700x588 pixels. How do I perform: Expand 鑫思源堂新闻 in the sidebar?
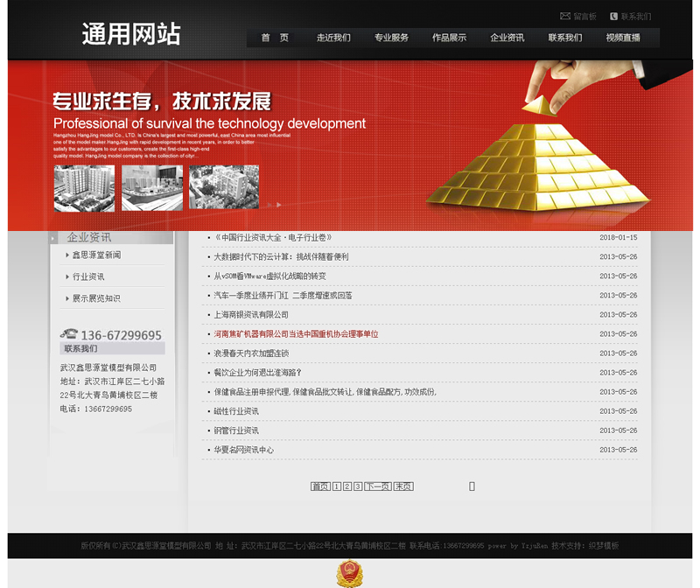pyautogui.click(x=96, y=255)
